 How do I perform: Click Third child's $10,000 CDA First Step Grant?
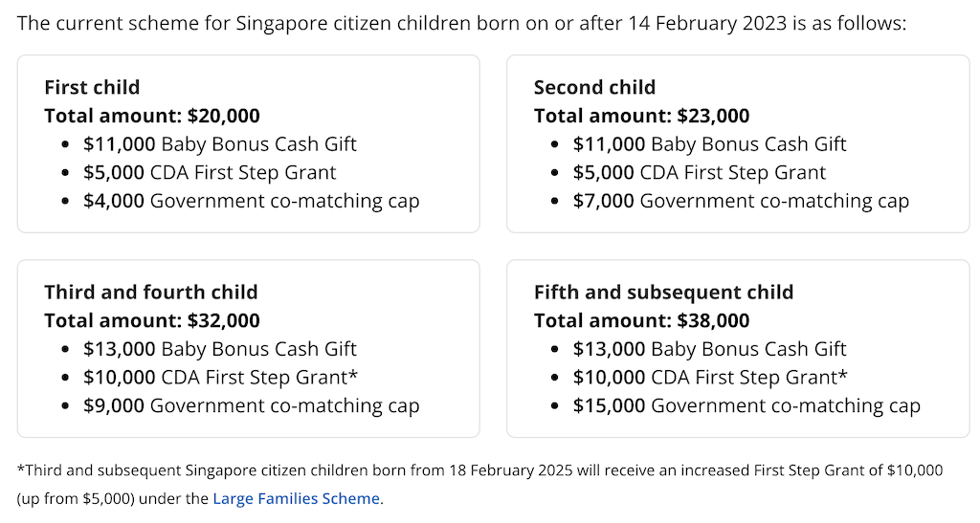(221, 378)
